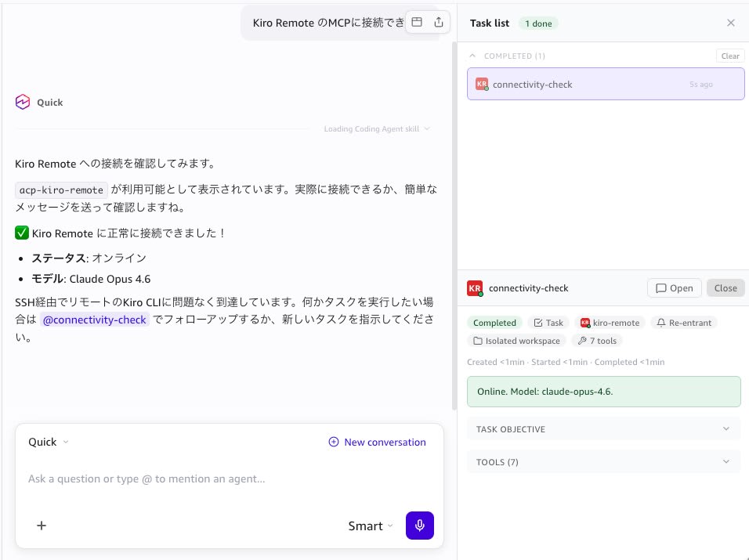
Task: Click the kiro-remote agent chip
Action: 610,323
